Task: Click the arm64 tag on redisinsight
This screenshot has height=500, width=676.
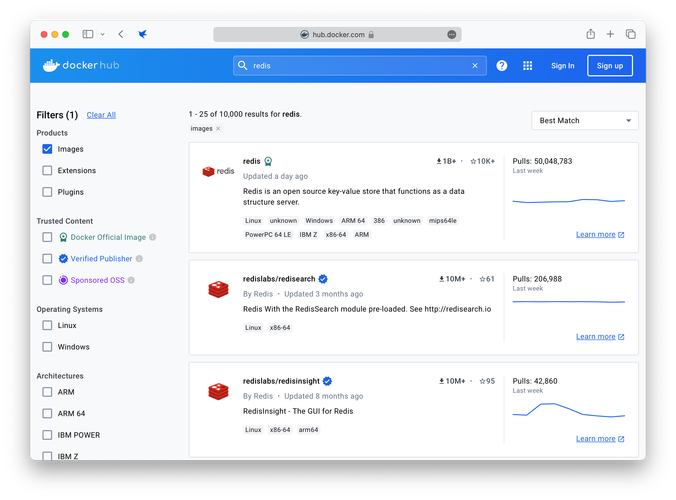Action: pos(308,430)
